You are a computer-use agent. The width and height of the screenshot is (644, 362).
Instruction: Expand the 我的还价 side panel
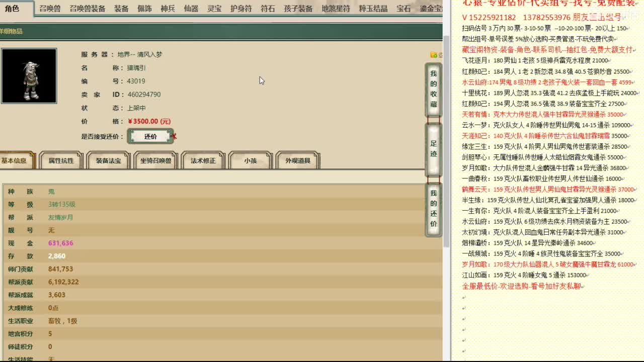coord(433,209)
